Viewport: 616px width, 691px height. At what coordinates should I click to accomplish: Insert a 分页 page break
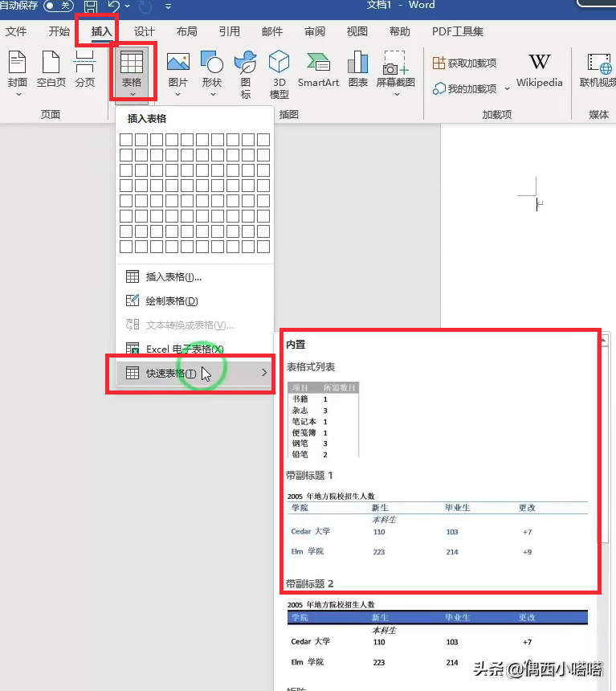click(x=84, y=70)
